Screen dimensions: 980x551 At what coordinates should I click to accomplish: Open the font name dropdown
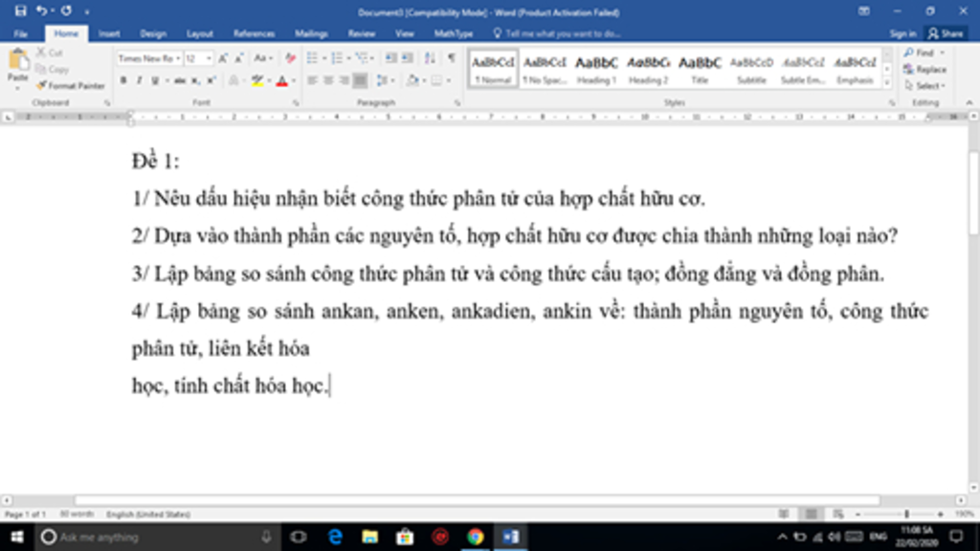click(x=178, y=58)
